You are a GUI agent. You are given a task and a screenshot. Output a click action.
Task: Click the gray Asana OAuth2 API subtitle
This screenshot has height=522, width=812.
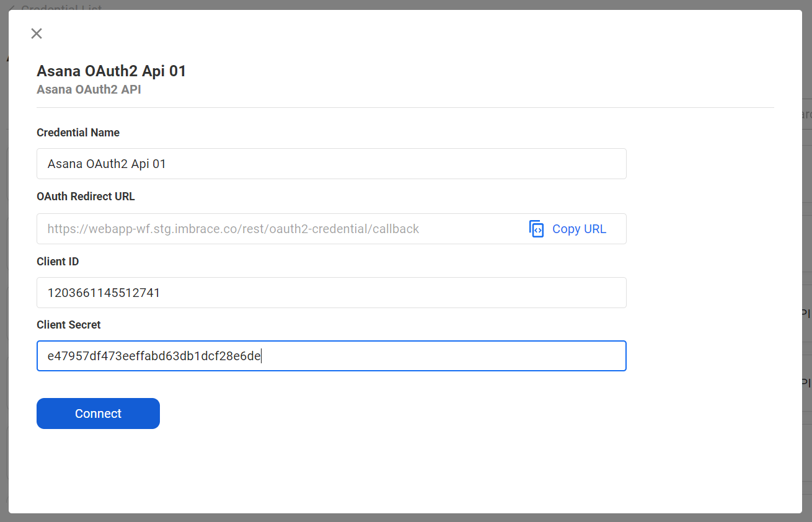[89, 90]
